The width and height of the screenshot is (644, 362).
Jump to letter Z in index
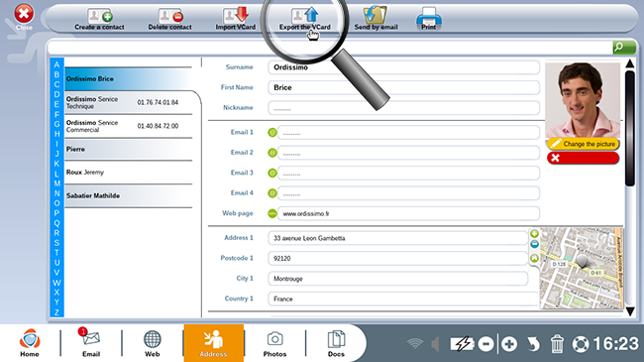pyautogui.click(x=56, y=312)
